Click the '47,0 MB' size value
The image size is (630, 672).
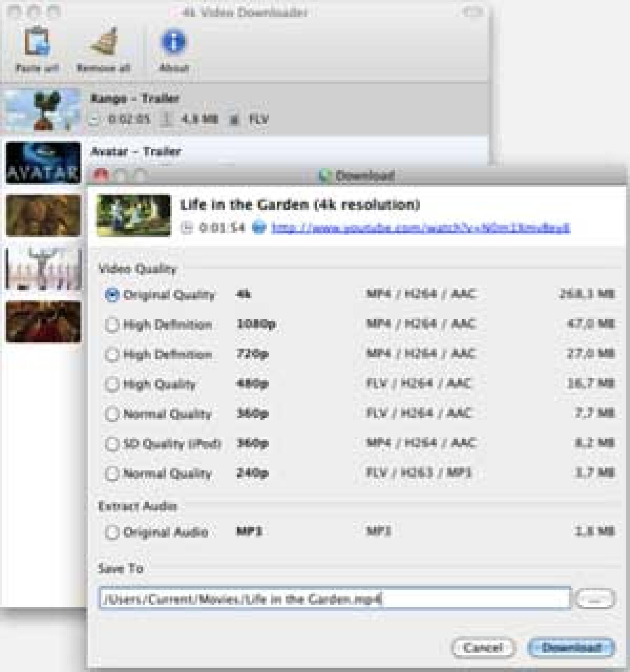(591, 324)
